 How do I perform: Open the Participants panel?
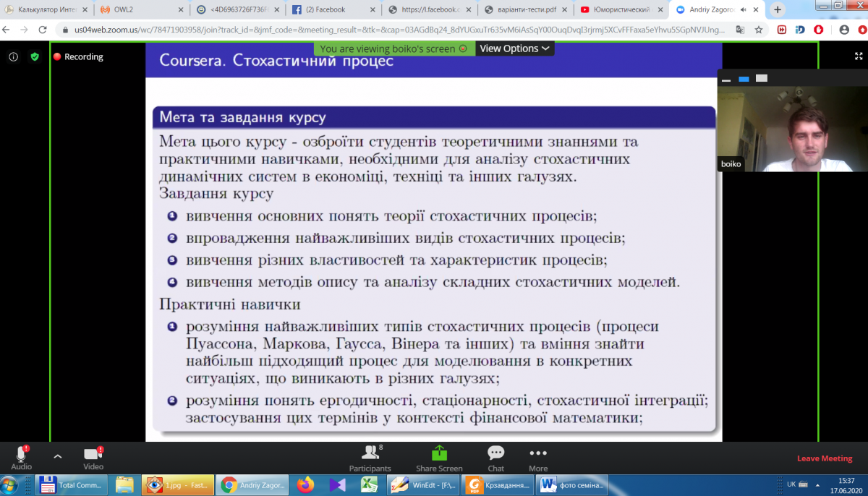(x=370, y=458)
